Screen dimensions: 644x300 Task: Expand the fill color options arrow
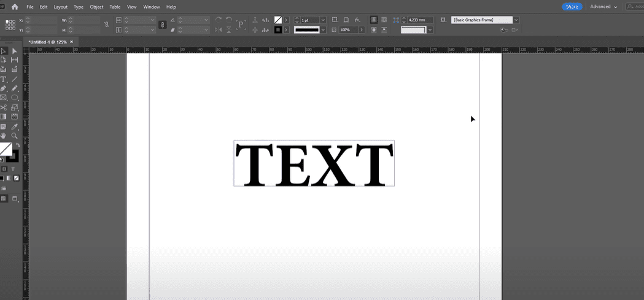pos(286,20)
